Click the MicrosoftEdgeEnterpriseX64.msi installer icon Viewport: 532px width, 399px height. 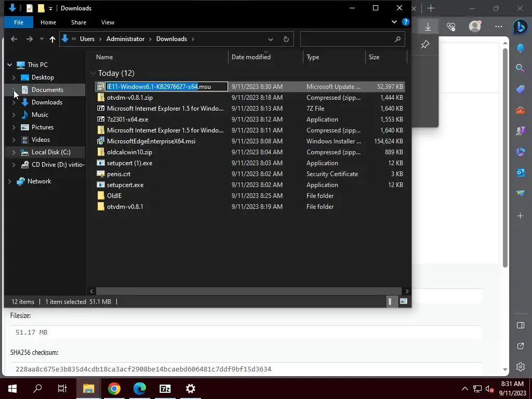(x=101, y=141)
